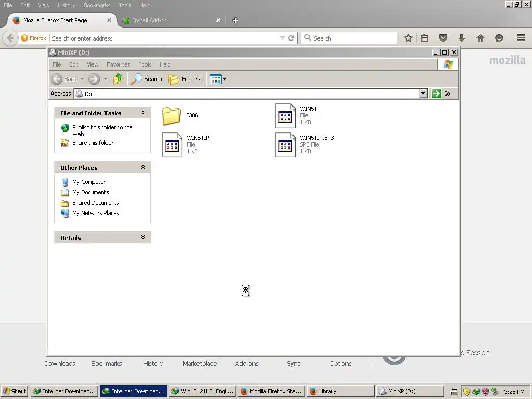Click the Firefox back navigation button
Viewport: 532px width, 399px height.
coord(10,38)
